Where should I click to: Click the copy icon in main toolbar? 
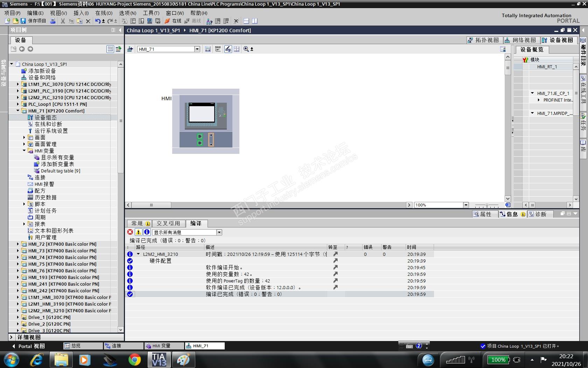click(71, 21)
